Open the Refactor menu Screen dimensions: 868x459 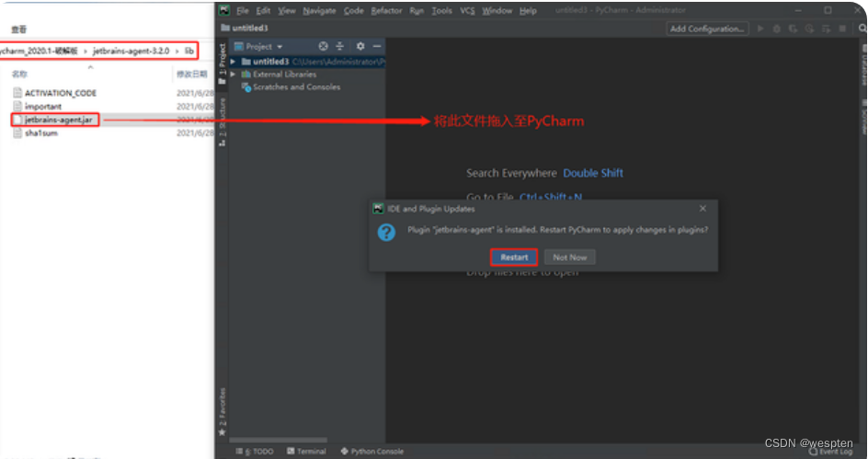(x=386, y=10)
